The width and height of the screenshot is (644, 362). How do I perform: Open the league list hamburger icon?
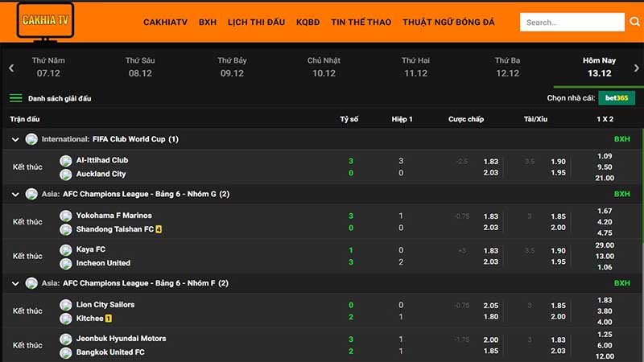pos(16,98)
